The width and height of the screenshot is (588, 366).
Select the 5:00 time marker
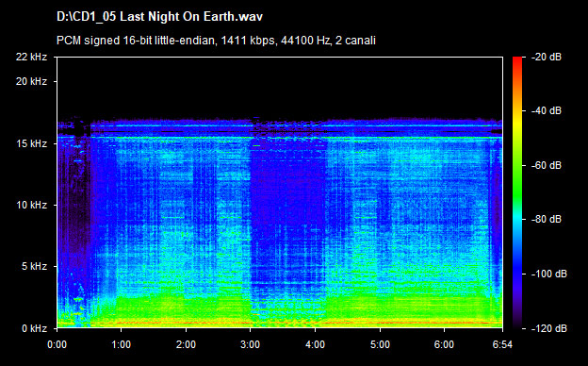380,344
